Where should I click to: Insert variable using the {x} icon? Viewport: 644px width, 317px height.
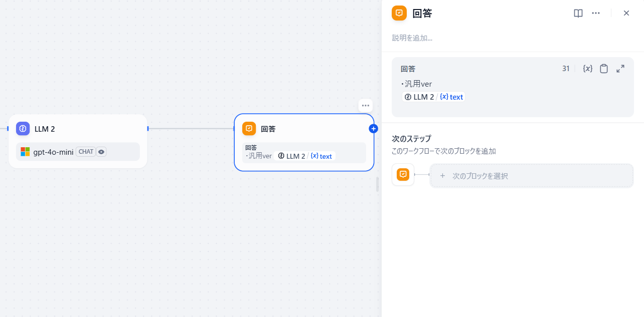[x=588, y=69]
